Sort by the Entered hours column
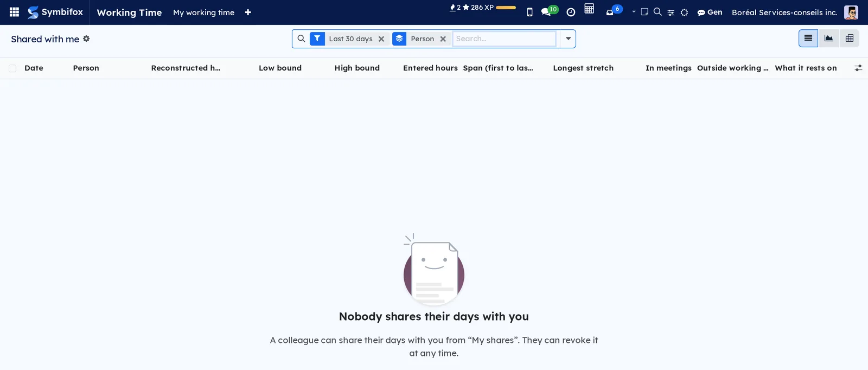 [x=430, y=68]
